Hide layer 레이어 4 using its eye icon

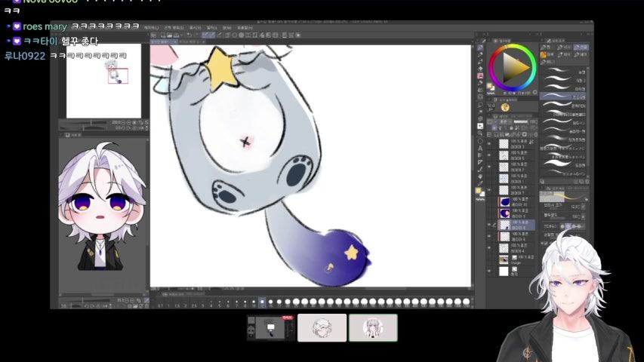coord(489,248)
